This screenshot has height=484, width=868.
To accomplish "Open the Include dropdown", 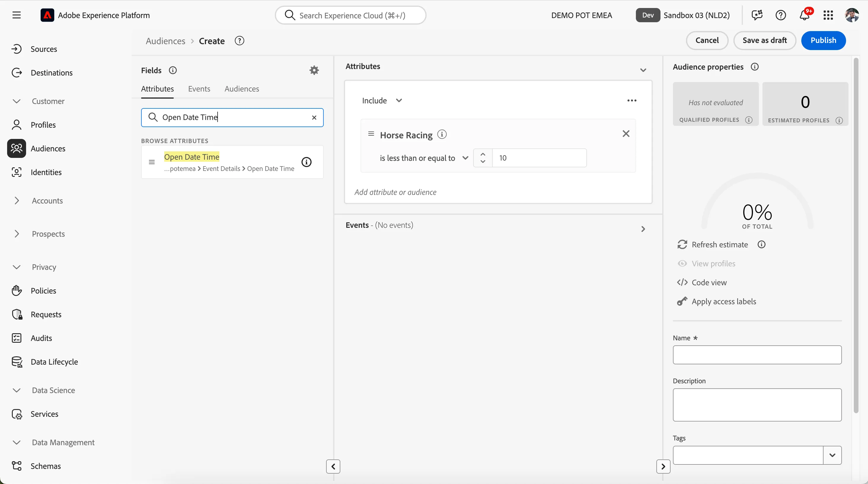I will (382, 101).
